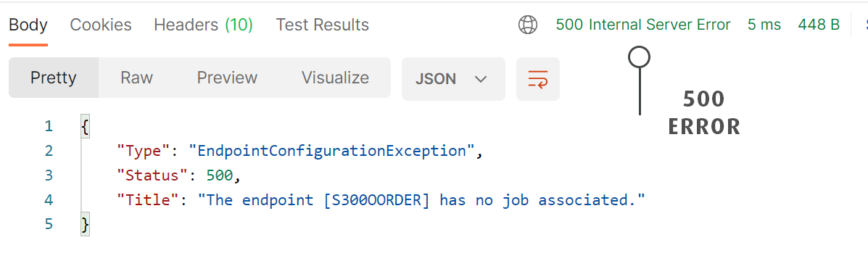Select the Raw view mode
868x269 pixels.
(x=137, y=78)
